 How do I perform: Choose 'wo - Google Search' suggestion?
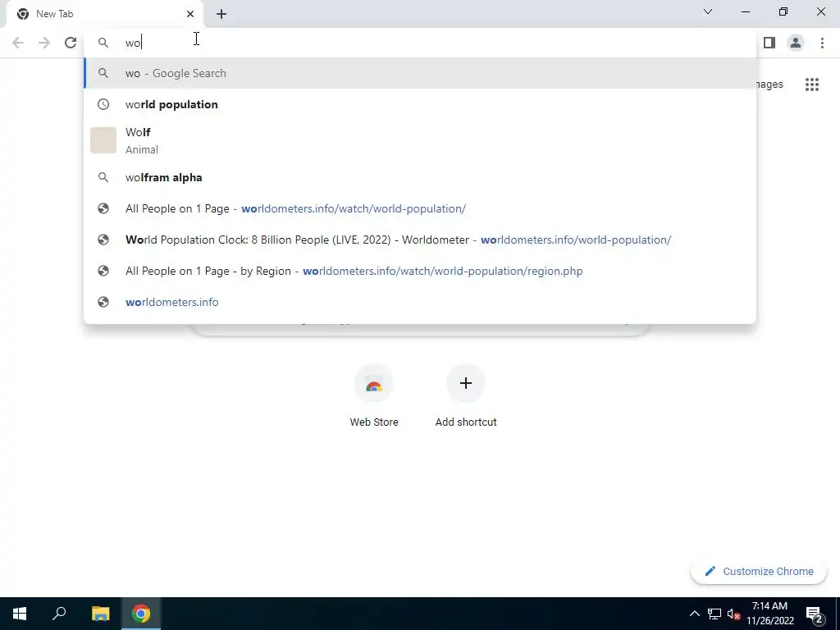[x=420, y=73]
